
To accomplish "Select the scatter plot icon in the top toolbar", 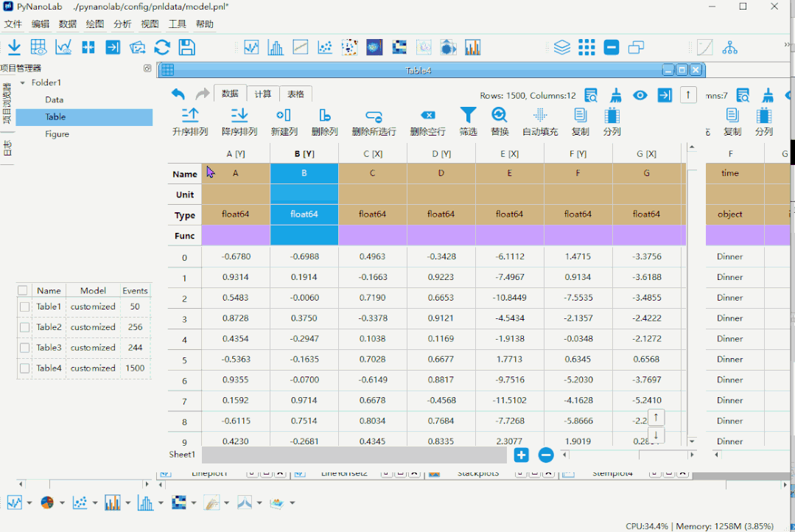I will coord(325,47).
